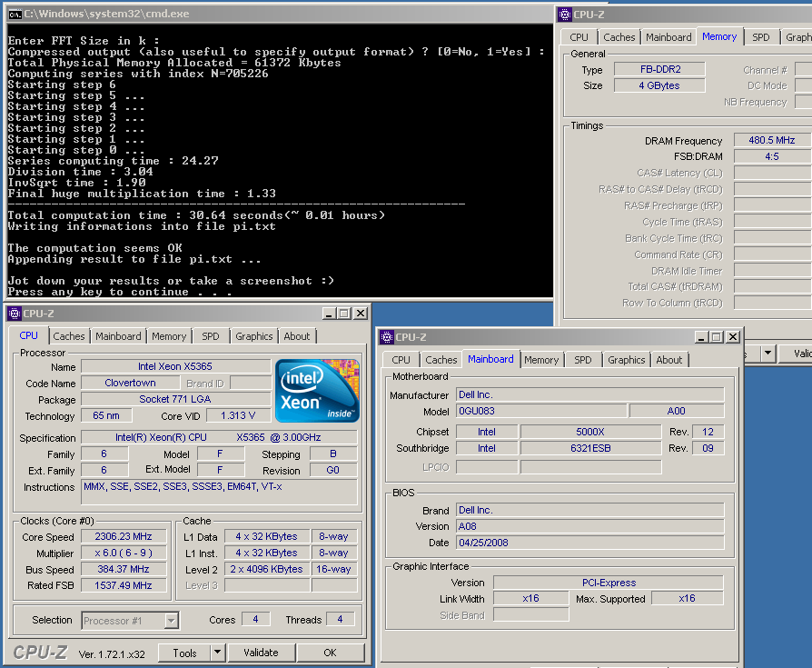
Task: Click the Bus Speed value 384.37 MHz
Action: coord(124,569)
